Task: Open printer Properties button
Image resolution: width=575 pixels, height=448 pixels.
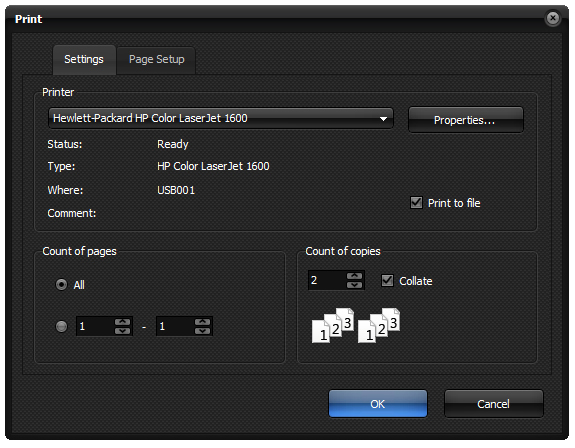Action: point(466,120)
